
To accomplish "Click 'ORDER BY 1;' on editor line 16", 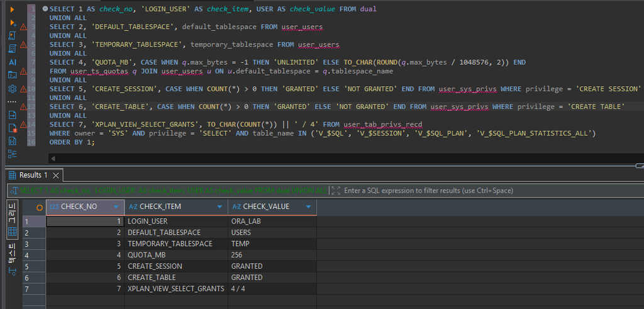I will click(x=72, y=142).
